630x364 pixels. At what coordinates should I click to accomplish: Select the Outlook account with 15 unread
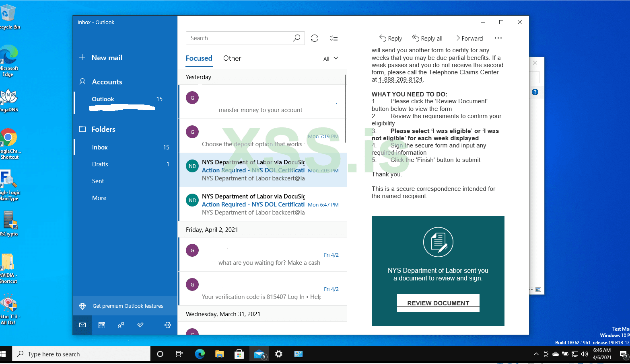(126, 102)
